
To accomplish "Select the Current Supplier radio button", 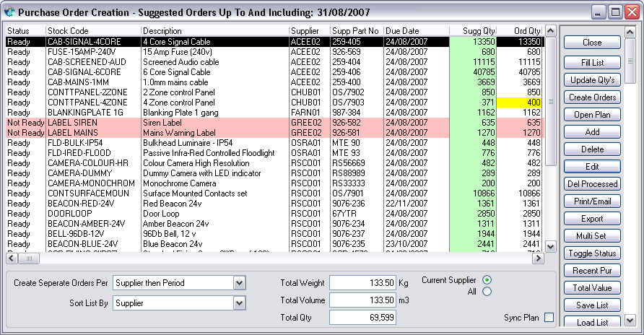I will tap(487, 280).
